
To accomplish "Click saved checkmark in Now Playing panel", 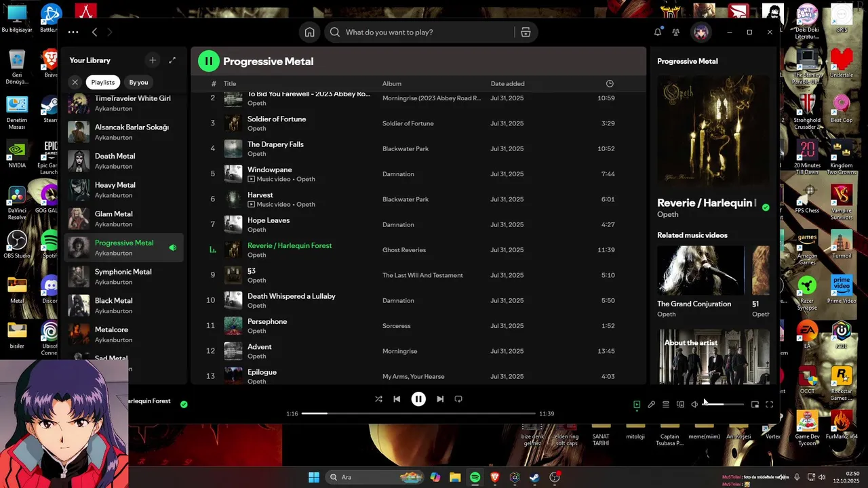I will [x=766, y=207].
